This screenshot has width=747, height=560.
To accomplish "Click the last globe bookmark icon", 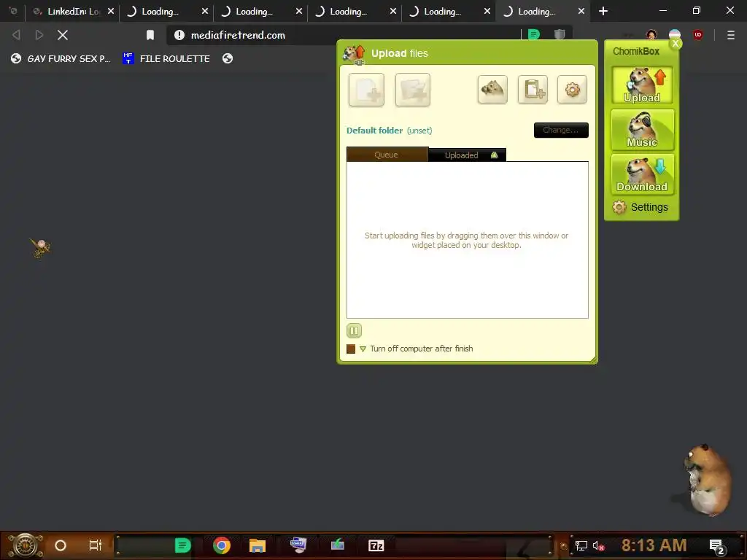I will (x=228, y=58).
